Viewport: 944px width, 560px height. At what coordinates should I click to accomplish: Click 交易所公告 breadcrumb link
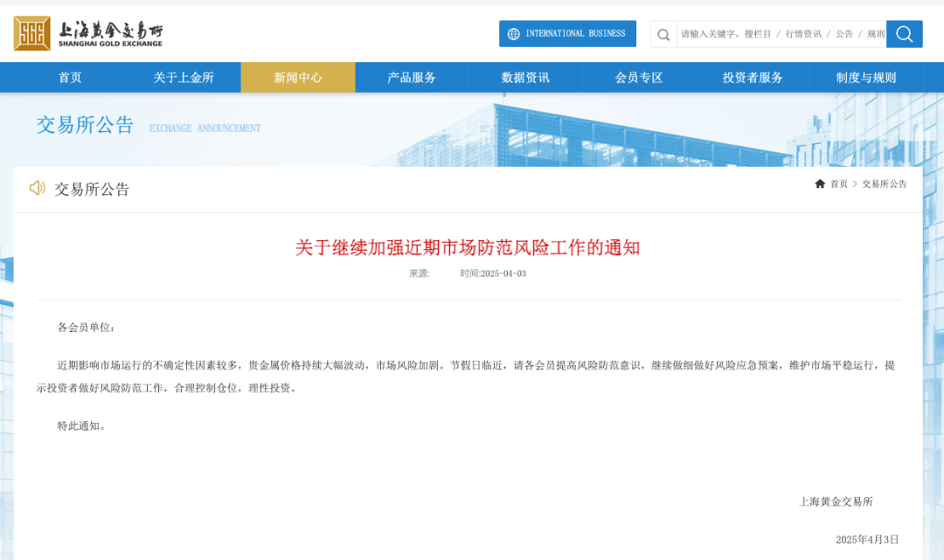[885, 183]
